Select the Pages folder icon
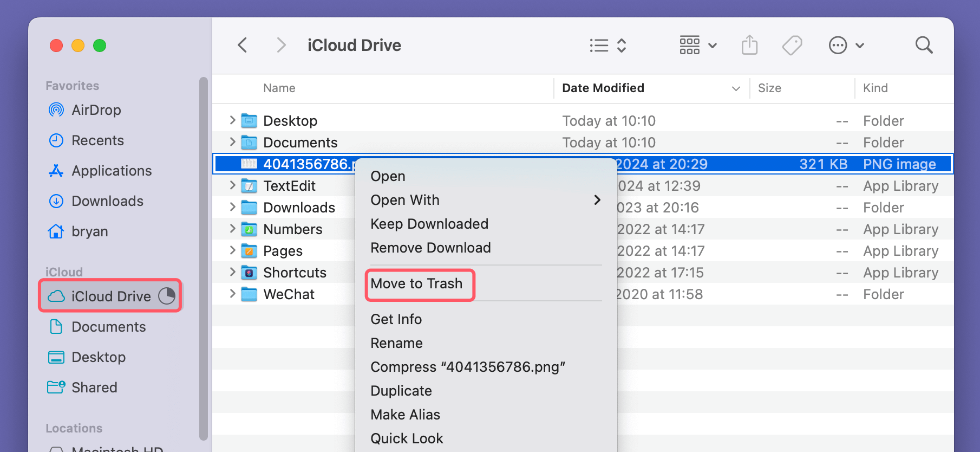Screen dimensions: 980x452 tap(249, 250)
